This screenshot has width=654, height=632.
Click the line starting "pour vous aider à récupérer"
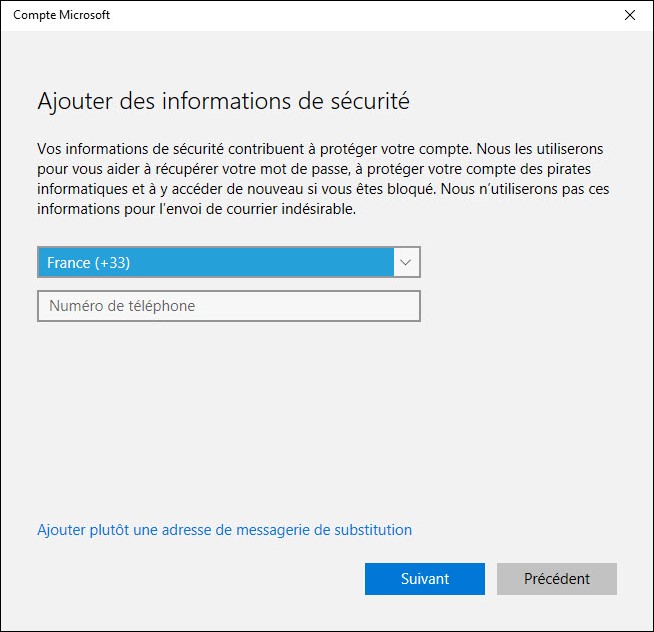(x=320, y=169)
